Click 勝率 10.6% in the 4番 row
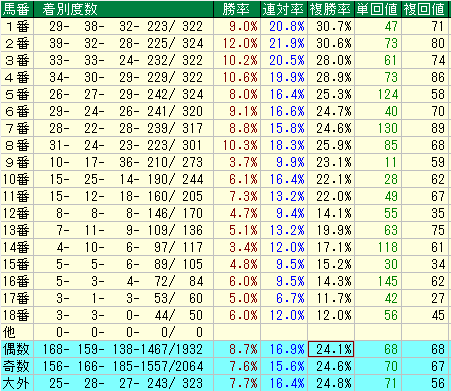Viewport: 451px width, 391px height. click(x=237, y=77)
